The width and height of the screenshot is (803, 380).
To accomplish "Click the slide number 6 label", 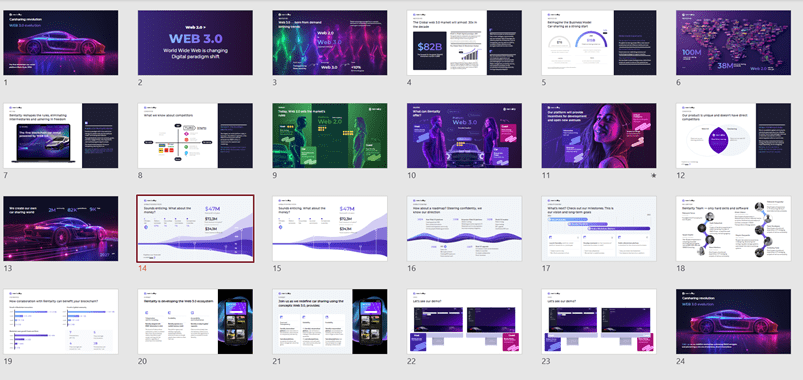I will (679, 82).
